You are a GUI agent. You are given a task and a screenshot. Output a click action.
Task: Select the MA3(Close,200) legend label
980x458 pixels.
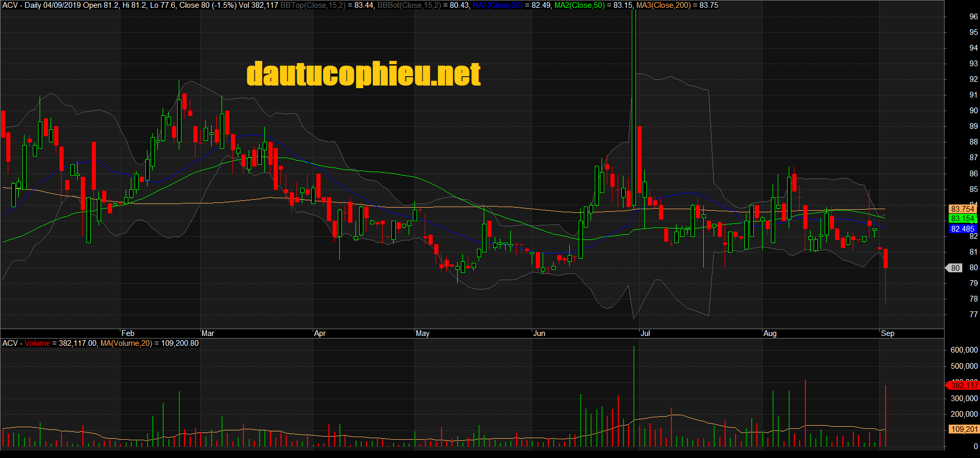coord(663,5)
